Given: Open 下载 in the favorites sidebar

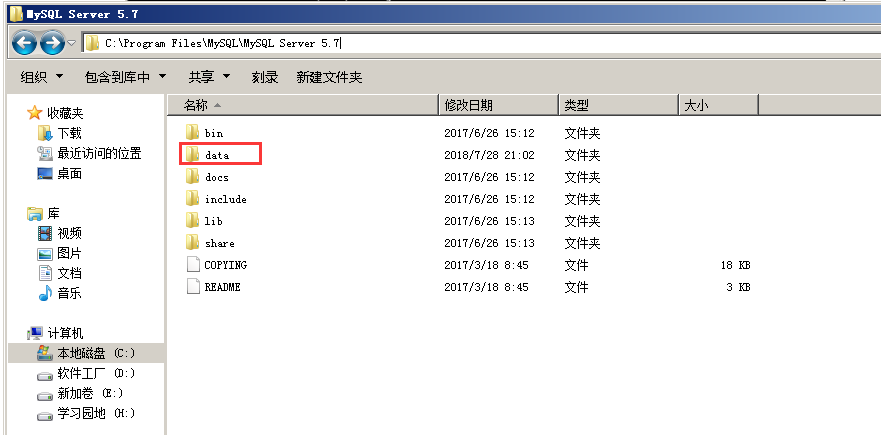Looking at the screenshot, I should [x=69, y=133].
